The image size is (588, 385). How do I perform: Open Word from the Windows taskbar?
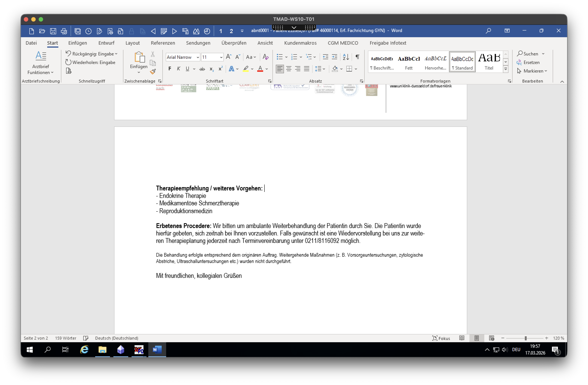tap(157, 349)
